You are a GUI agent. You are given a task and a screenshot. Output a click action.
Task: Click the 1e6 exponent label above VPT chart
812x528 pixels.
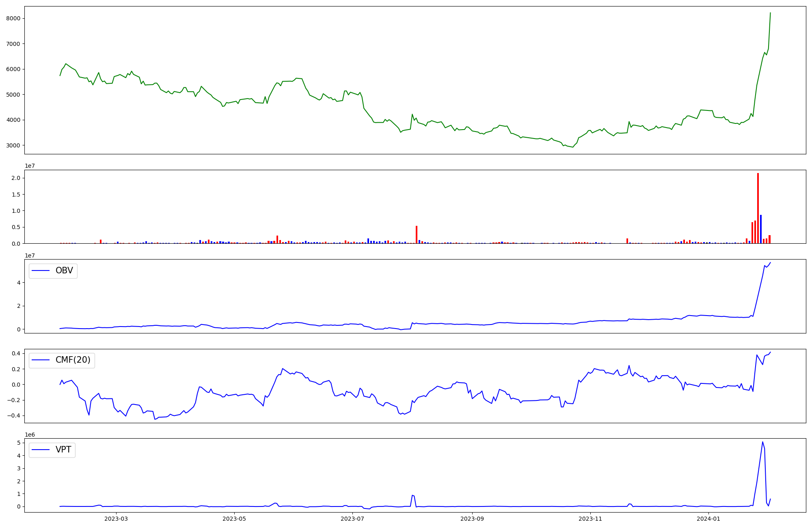pos(30,435)
